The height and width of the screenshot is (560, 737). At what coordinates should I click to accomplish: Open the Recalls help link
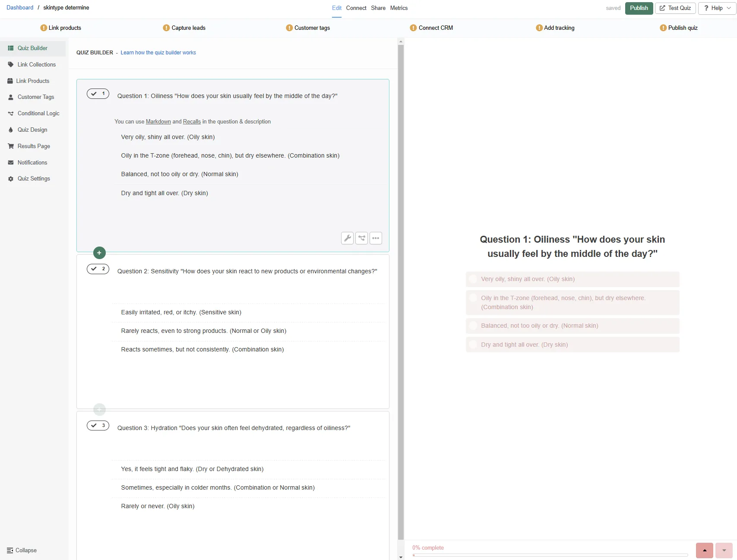click(192, 122)
